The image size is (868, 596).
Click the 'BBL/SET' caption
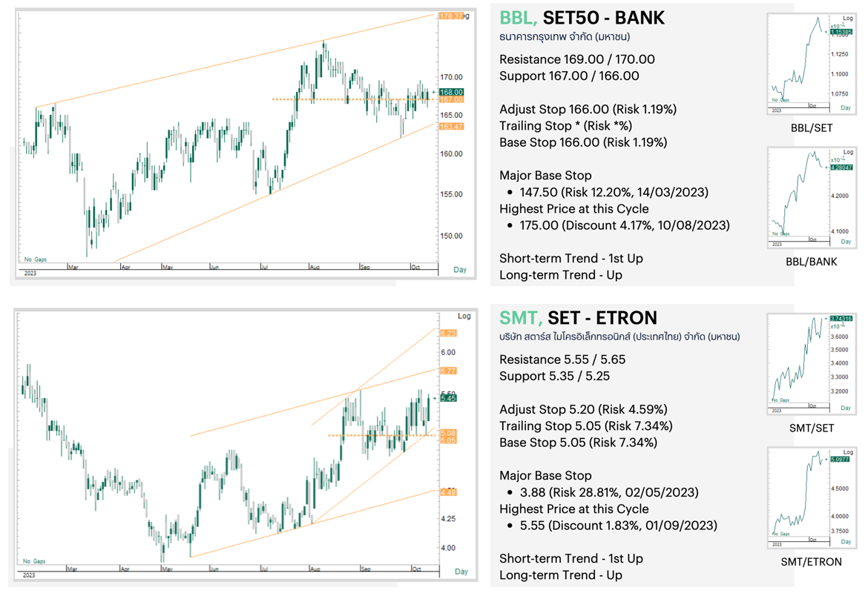click(812, 128)
